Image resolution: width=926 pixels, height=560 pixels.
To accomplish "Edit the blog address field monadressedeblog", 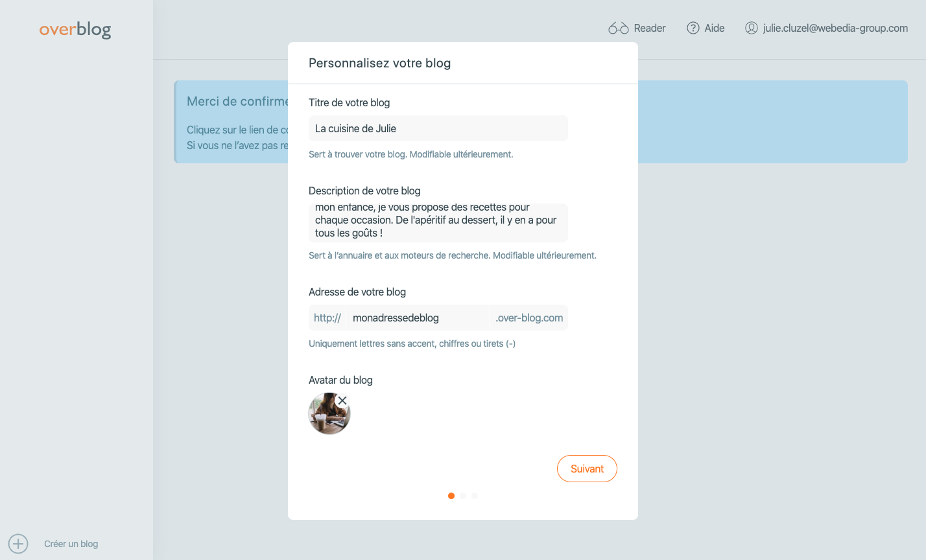I will pos(418,318).
